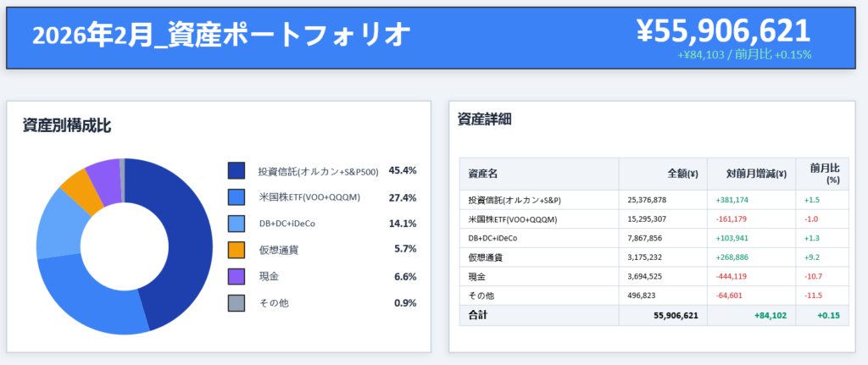868x365 pixels.
Task: Click the 2026年2月_資産ポートフォリオ title
Action: [x=221, y=34]
